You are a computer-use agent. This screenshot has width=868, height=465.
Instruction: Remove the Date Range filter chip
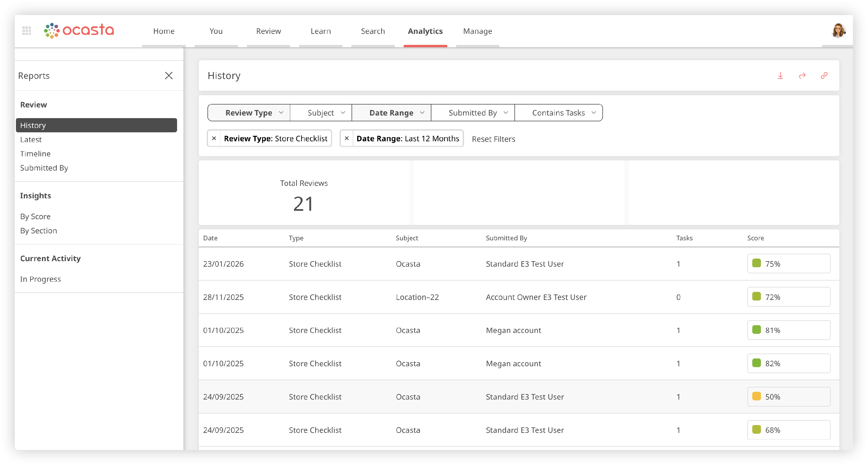click(x=346, y=138)
